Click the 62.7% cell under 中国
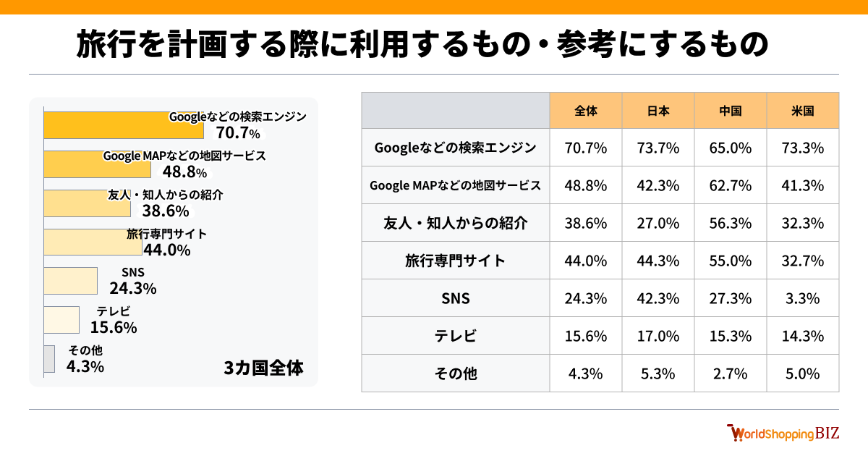Screen dimensions: 868x456 click(x=731, y=185)
